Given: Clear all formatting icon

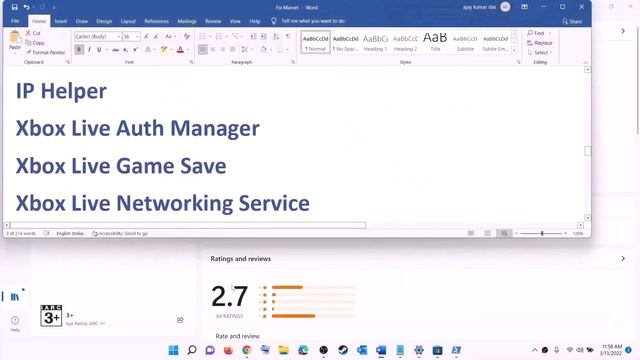Looking at the screenshot, I should (187, 36).
